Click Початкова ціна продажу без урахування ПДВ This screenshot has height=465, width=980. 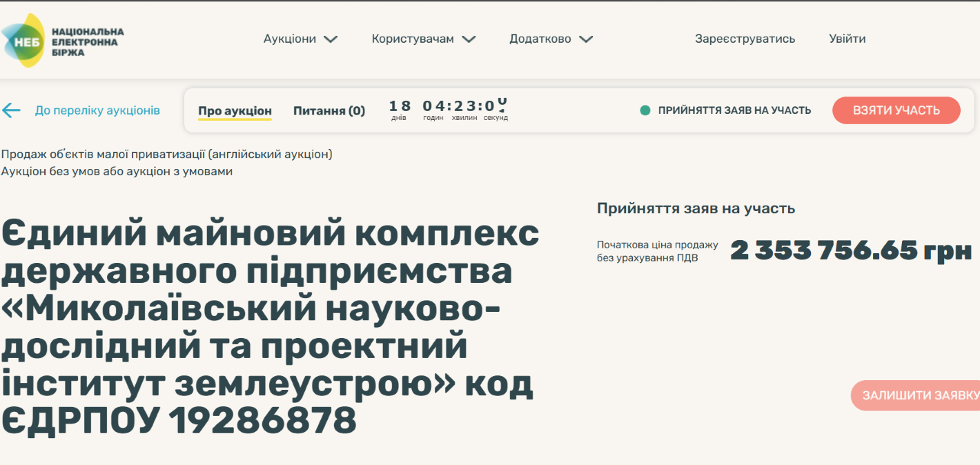tap(658, 251)
